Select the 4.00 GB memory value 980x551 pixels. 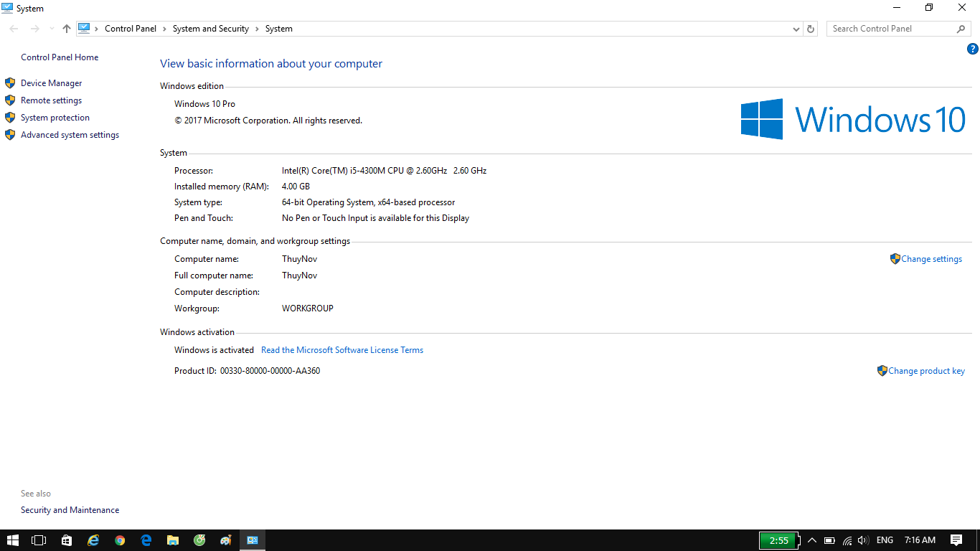click(x=296, y=187)
